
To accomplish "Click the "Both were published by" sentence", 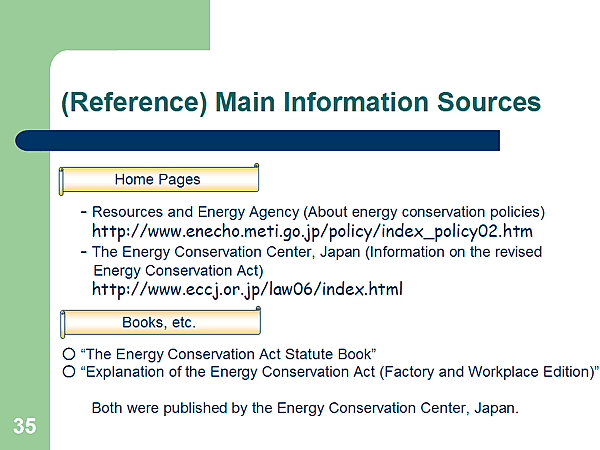I will click(x=305, y=408).
